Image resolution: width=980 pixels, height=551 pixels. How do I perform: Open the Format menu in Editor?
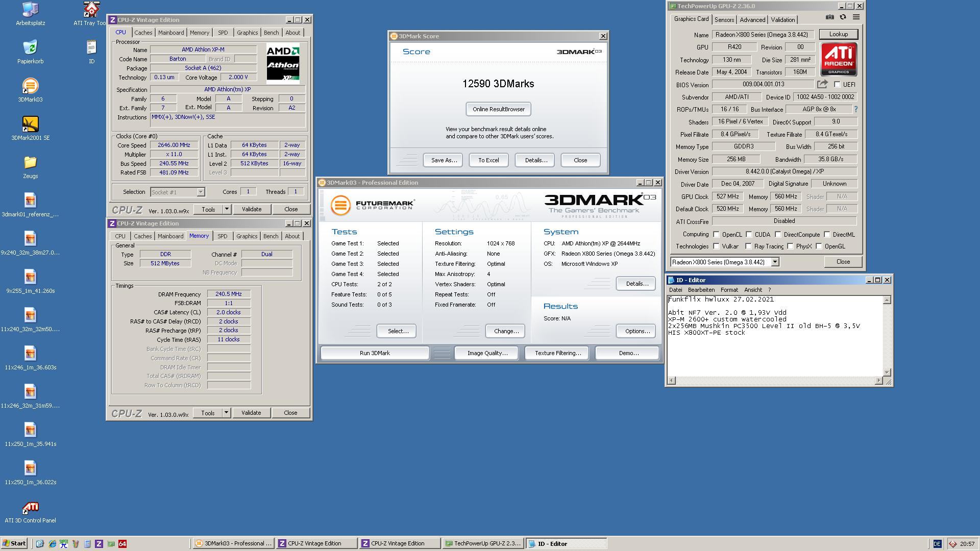(x=729, y=290)
